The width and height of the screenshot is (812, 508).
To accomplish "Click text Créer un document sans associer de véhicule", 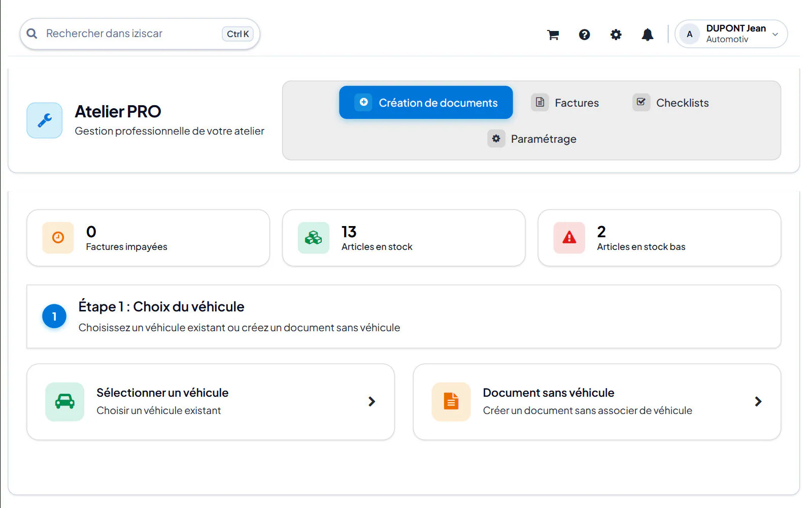I will 588,410.
